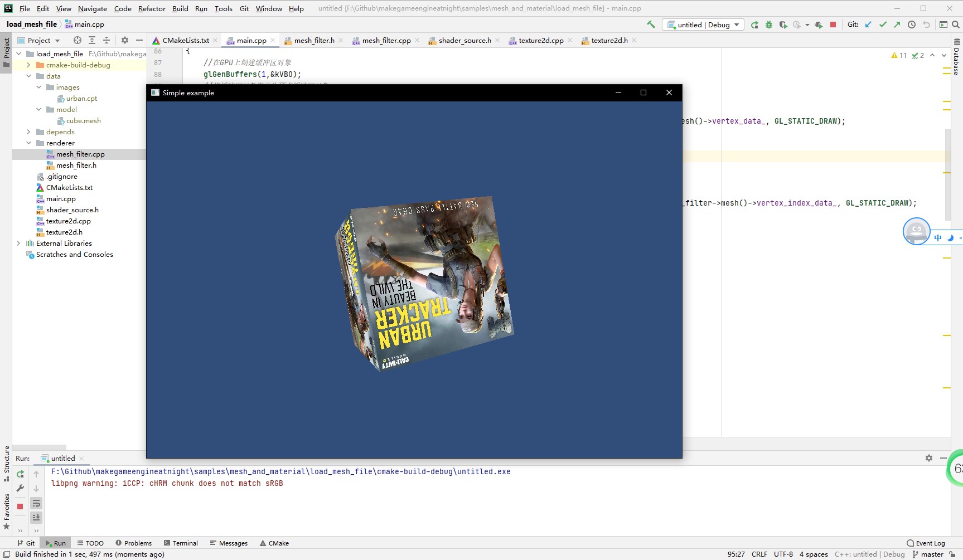Screen dimensions: 963x560
Task: Switch to the CMakeLists.txt editor tab
Action: pos(185,40)
